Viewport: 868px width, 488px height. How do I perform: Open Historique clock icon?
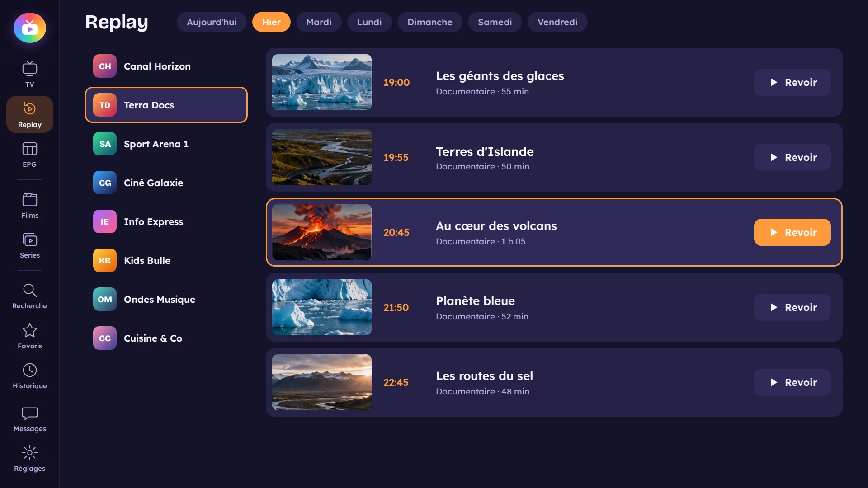click(30, 370)
